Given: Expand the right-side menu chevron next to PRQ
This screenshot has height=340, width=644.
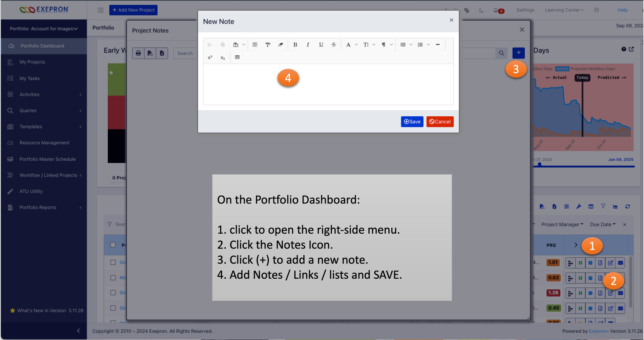Looking at the screenshot, I should coord(576,245).
